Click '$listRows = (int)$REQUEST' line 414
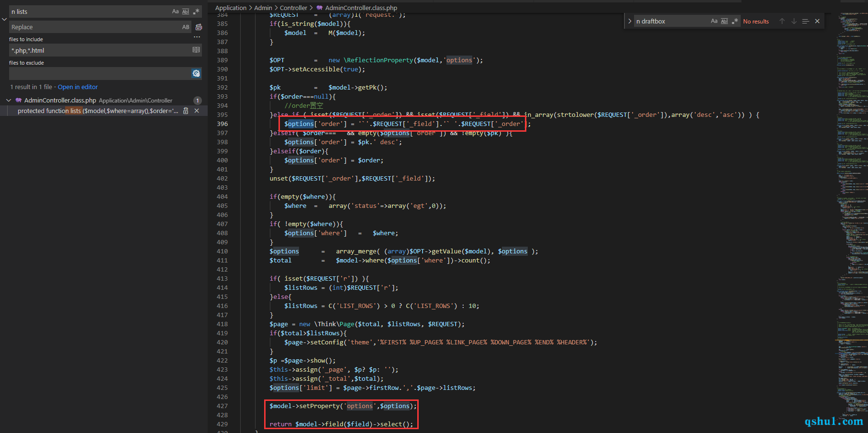 (x=341, y=288)
